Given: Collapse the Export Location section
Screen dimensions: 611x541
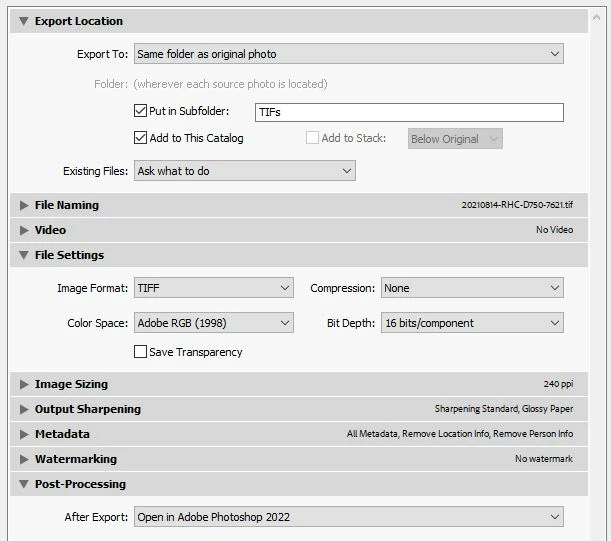Looking at the screenshot, I should pos(24,21).
